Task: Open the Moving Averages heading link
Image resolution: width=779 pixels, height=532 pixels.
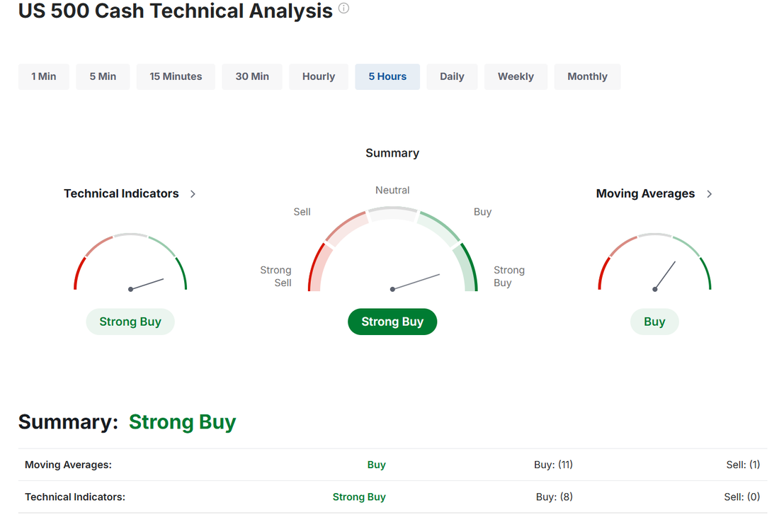Action: [645, 193]
